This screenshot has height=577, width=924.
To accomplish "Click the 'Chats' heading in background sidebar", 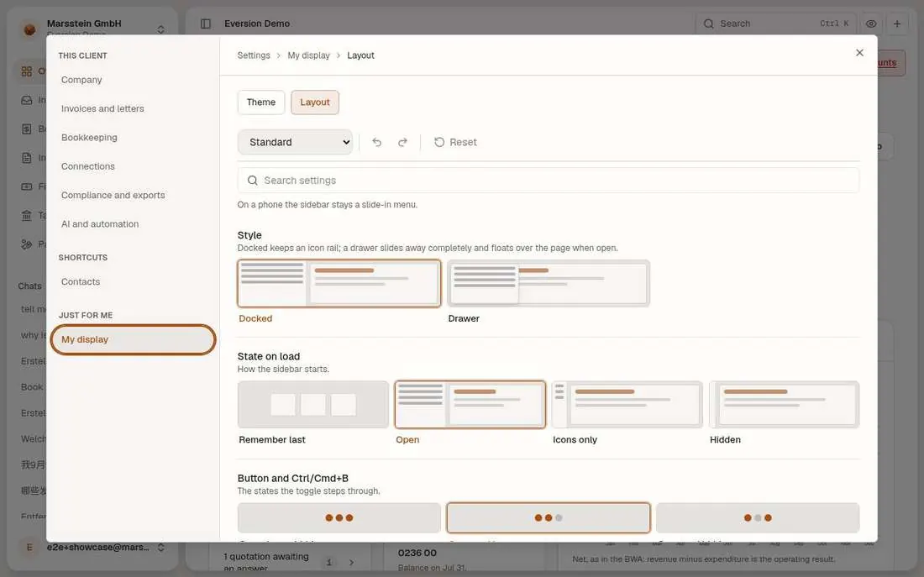I will click(x=29, y=286).
